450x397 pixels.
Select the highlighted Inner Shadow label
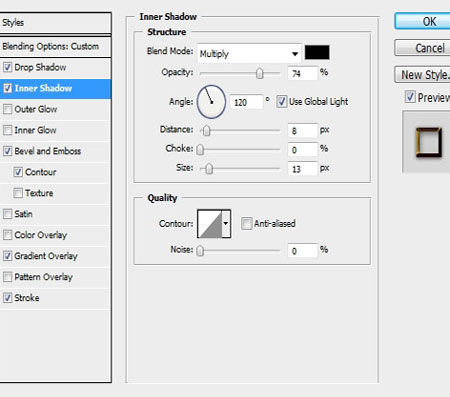point(43,88)
